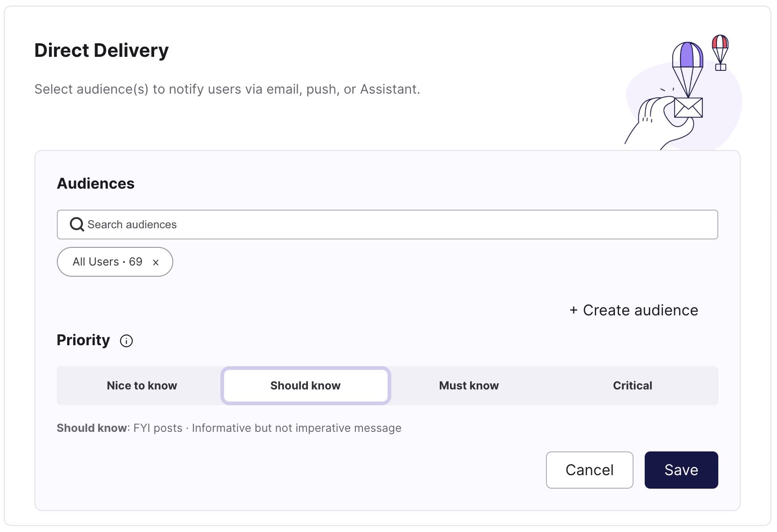Screen dimensions: 777x532
Task: Save the delivery settings
Action: [x=682, y=470]
